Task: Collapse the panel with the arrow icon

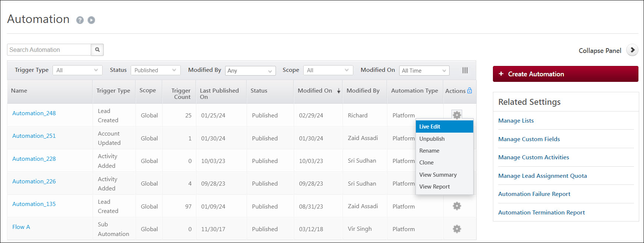Action: tap(633, 50)
